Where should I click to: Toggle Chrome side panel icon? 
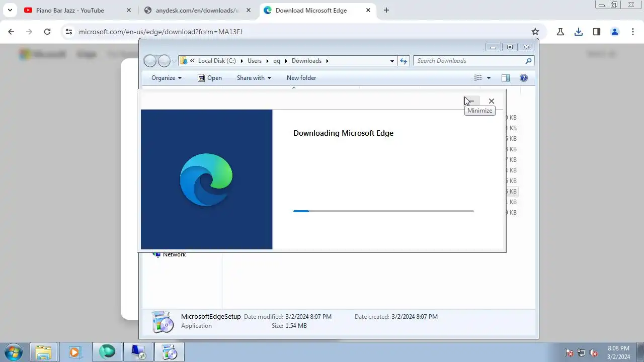point(597,32)
